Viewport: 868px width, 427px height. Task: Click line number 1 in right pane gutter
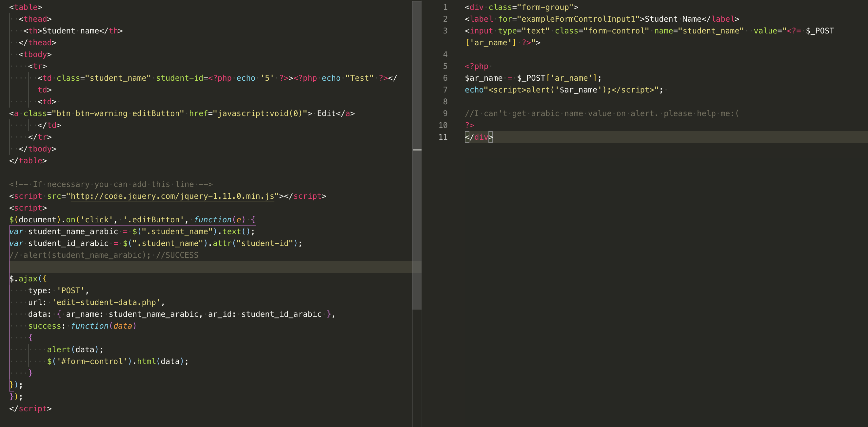point(445,7)
